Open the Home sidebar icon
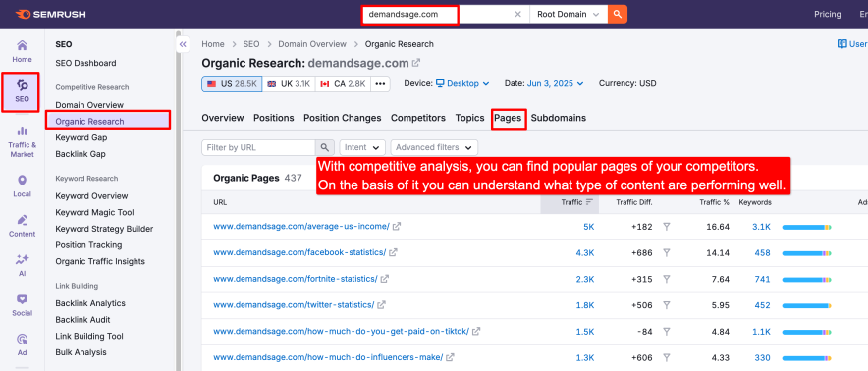The width and height of the screenshot is (868, 371). [x=23, y=51]
